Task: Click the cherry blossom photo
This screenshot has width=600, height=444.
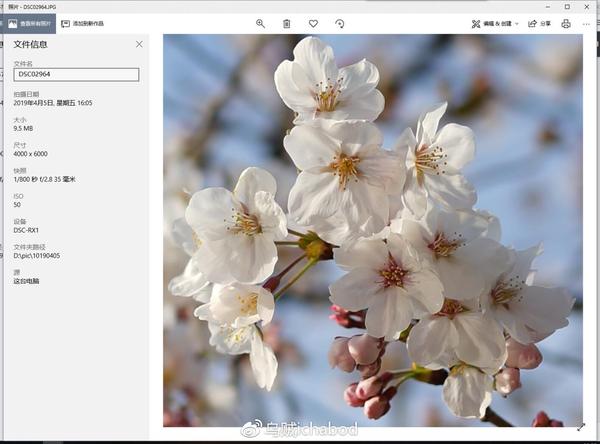Action: (373, 230)
